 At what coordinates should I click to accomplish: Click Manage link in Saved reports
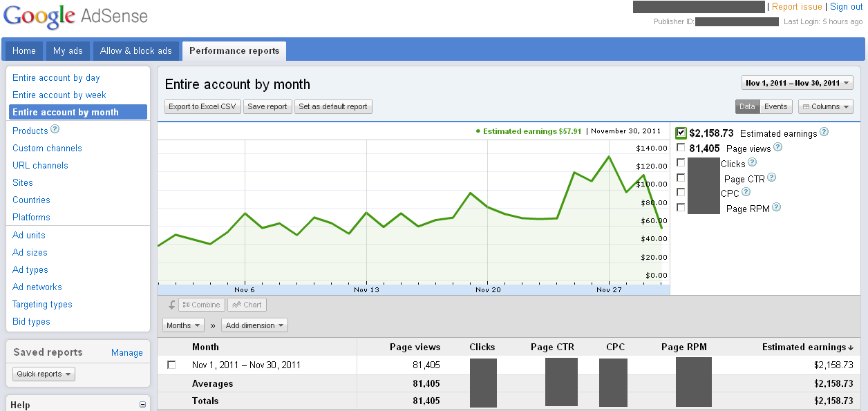127,353
